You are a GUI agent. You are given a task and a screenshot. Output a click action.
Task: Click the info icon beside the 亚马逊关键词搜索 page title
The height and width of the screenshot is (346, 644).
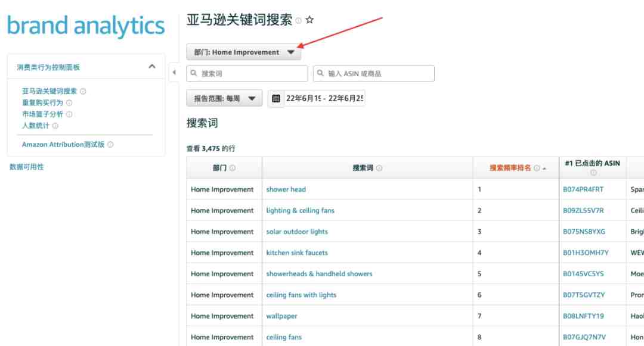299,20
